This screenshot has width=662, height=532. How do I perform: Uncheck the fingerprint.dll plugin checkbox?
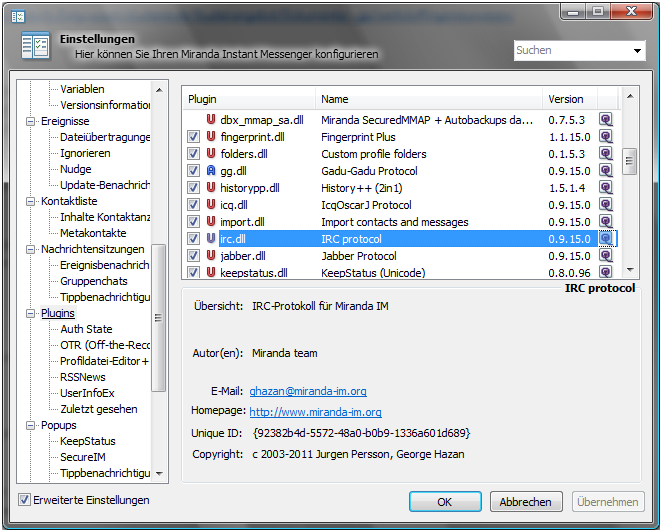[x=193, y=137]
